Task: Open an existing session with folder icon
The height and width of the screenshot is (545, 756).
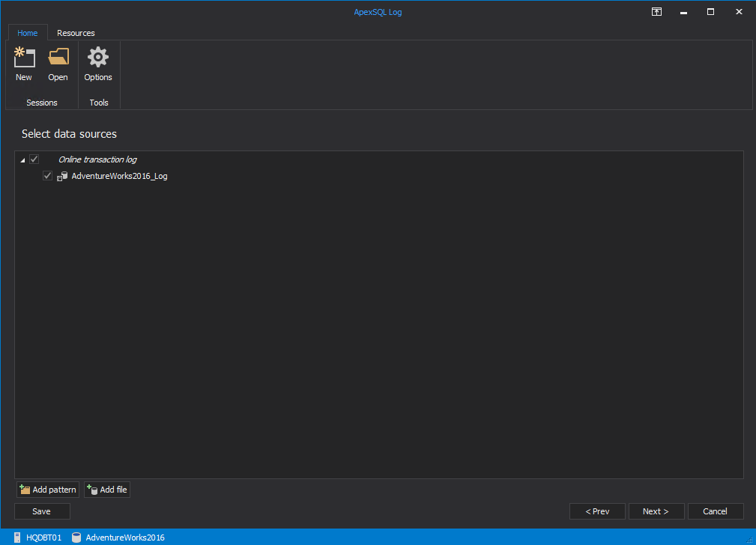Action: tap(58, 64)
